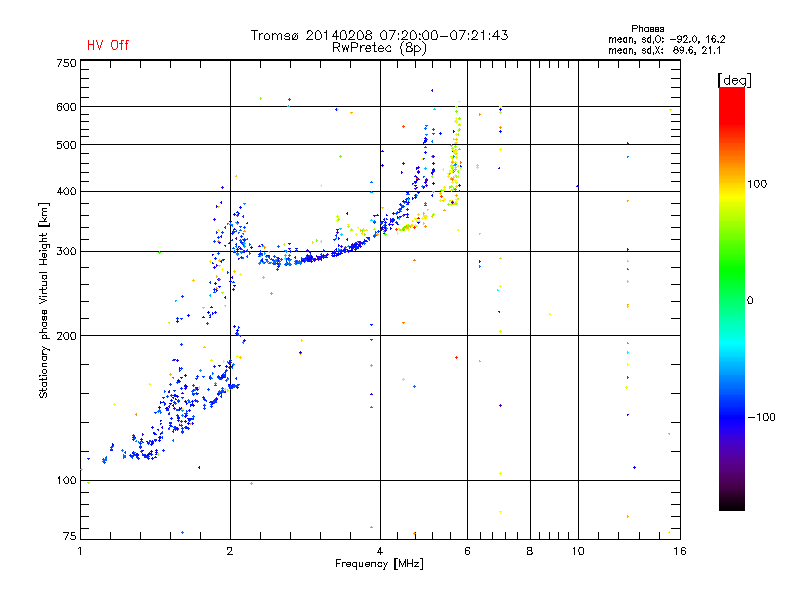Image resolution: width=800 pixels, height=600 pixels.
Task: Click the y-axis tick label '300'
Action: [x=66, y=252]
